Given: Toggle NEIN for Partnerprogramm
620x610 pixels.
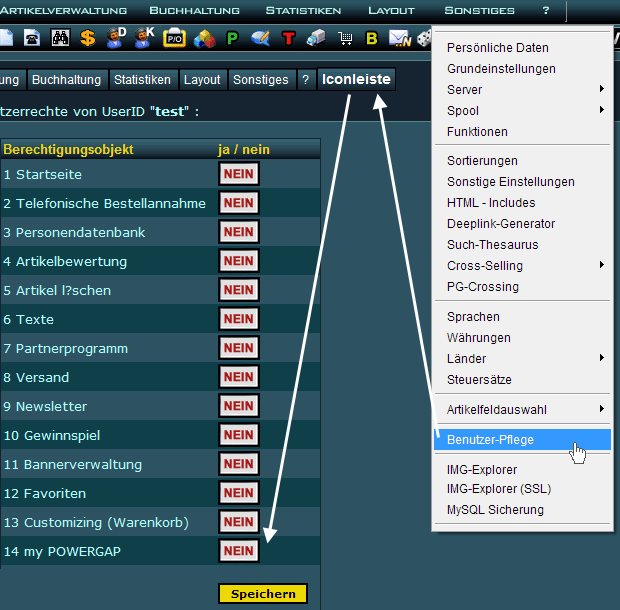Looking at the screenshot, I should click(239, 348).
